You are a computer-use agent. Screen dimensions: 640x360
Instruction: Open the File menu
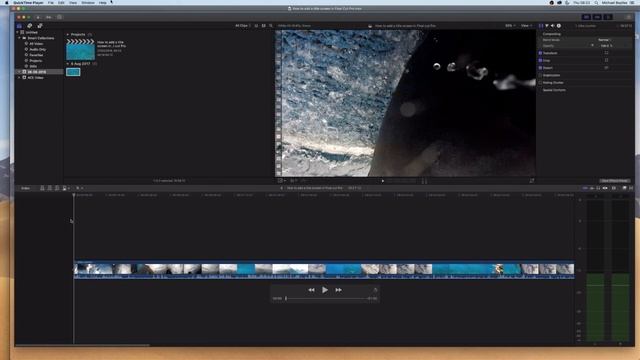click(x=51, y=2)
